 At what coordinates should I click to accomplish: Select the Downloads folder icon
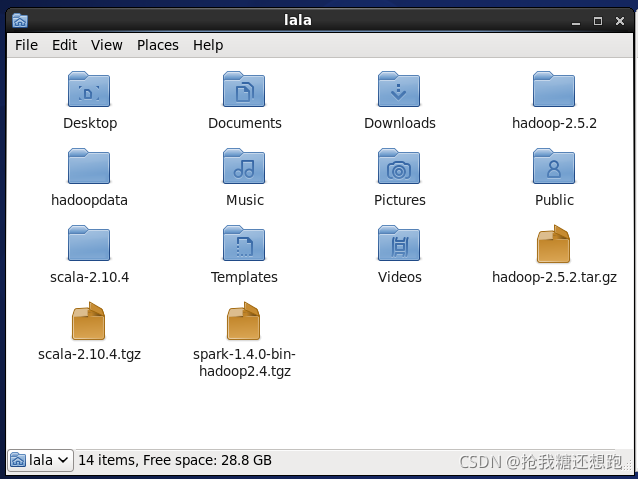coord(399,89)
